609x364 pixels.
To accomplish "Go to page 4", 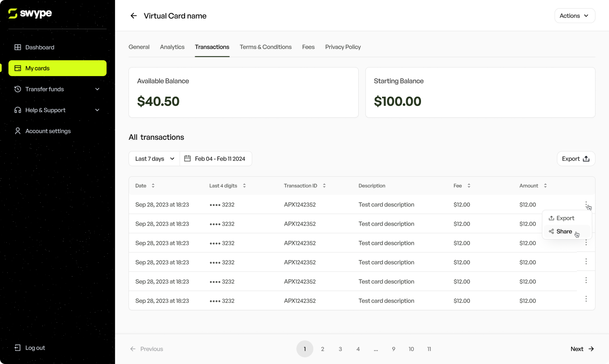I will coord(358,349).
